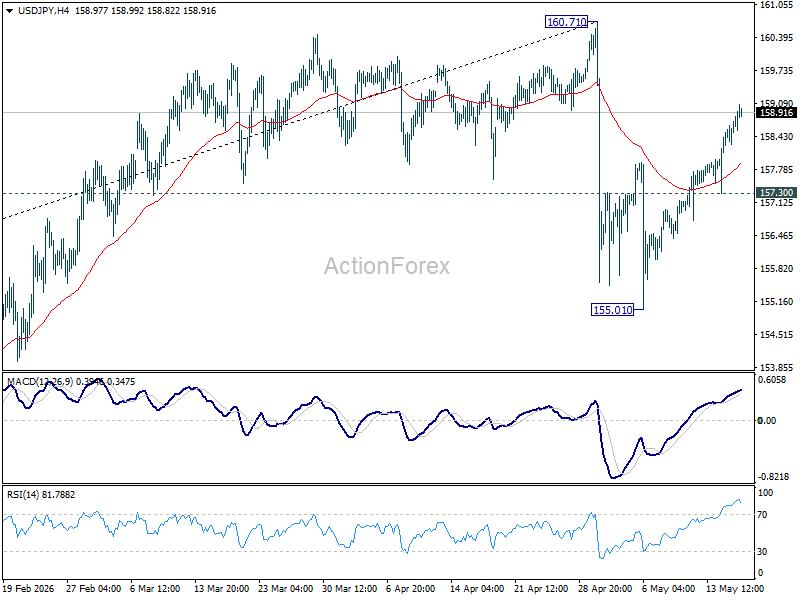
Task: Click the 159.735 price scale value
Action: pos(777,71)
